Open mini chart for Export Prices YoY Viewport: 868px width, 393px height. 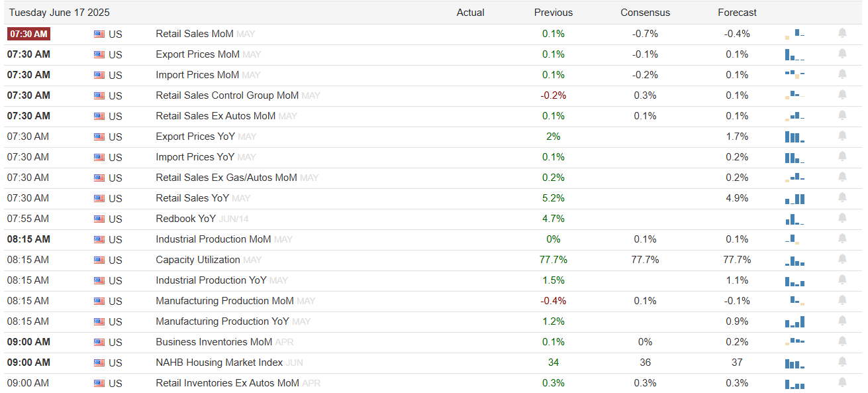point(795,137)
